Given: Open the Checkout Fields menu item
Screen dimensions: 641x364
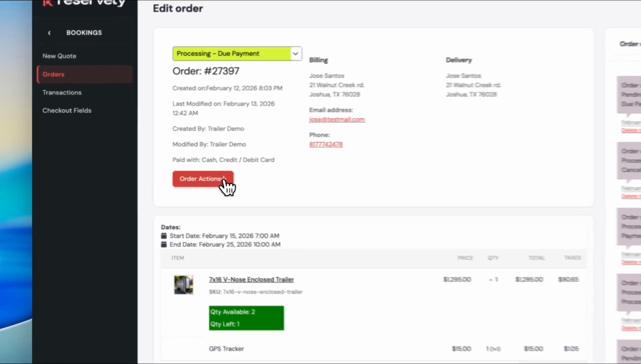Looking at the screenshot, I should pos(67,110).
